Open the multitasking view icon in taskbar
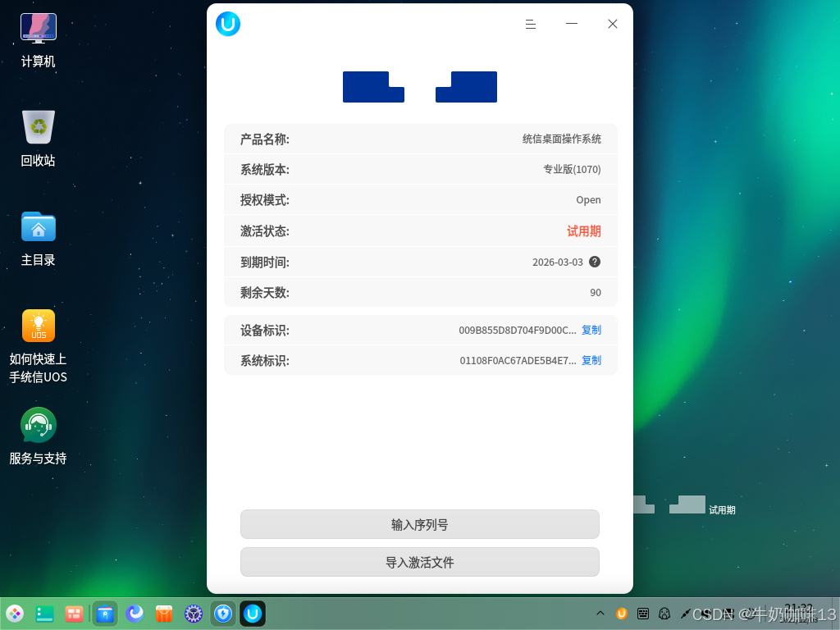The height and width of the screenshot is (630, 840). click(74, 614)
